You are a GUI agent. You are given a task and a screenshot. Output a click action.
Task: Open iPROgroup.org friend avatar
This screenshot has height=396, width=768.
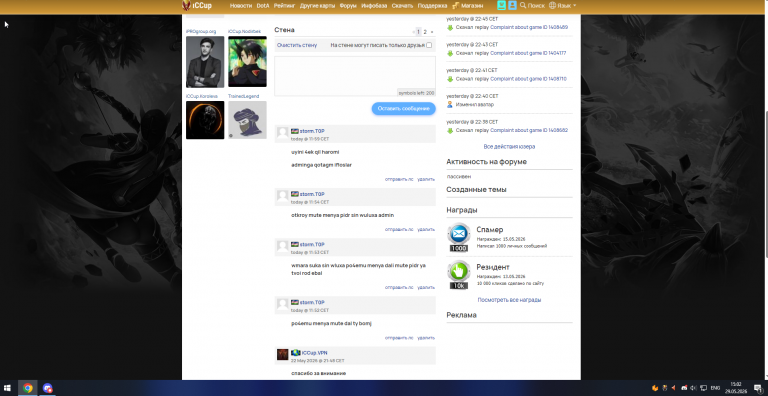click(205, 62)
